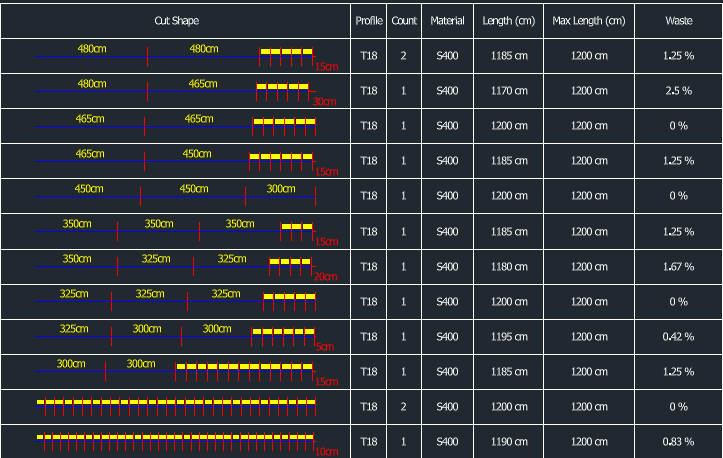The height and width of the screenshot is (458, 723).
Task: Select Max Length 1200 cm in the 1190 cm row
Action: tap(589, 442)
